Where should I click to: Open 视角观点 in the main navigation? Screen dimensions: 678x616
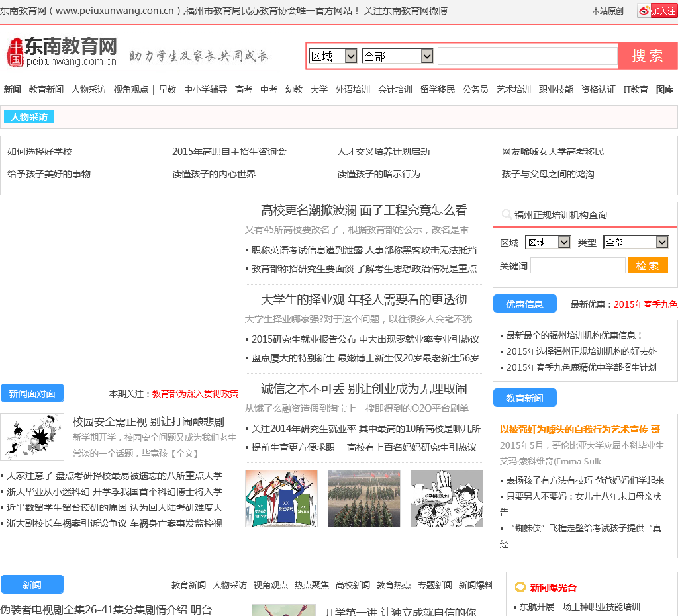click(131, 89)
